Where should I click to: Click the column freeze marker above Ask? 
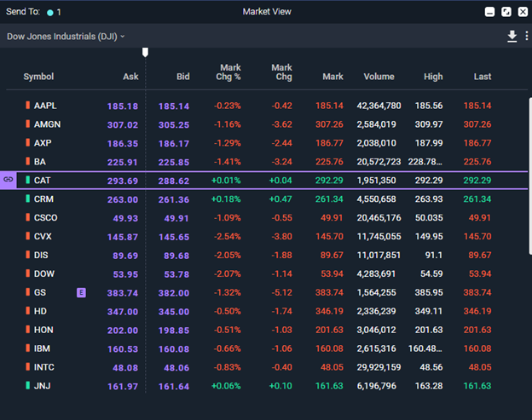tap(145, 52)
